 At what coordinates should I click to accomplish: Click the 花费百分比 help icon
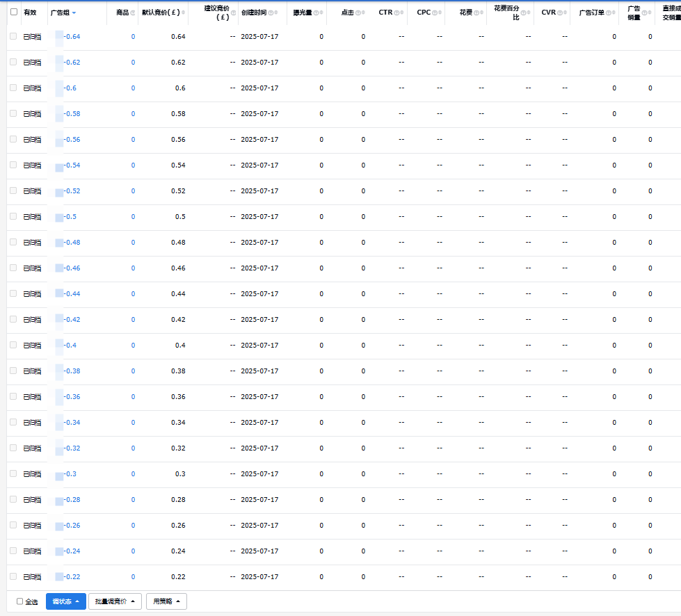523,13
